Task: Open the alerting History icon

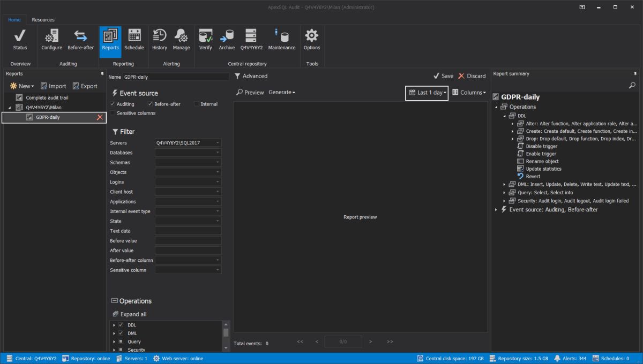Action: click(x=159, y=40)
